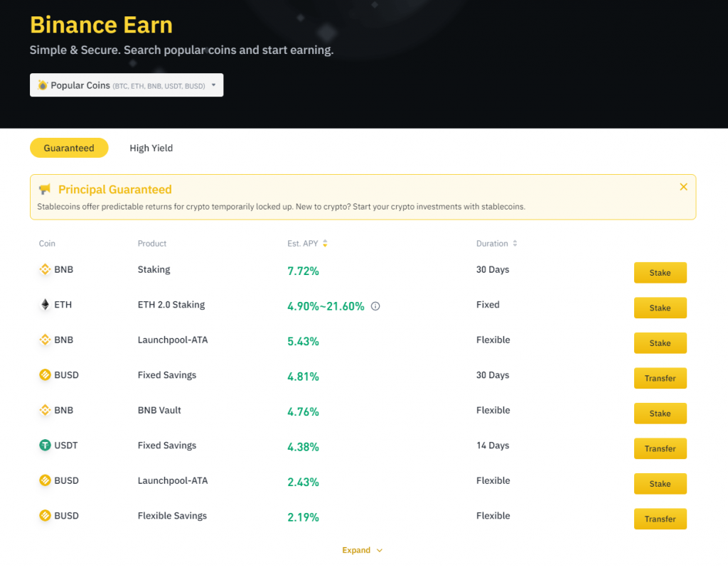This screenshot has width=728, height=567.
Task: Click the info icon beside ETH APY
Action: pyautogui.click(x=375, y=306)
